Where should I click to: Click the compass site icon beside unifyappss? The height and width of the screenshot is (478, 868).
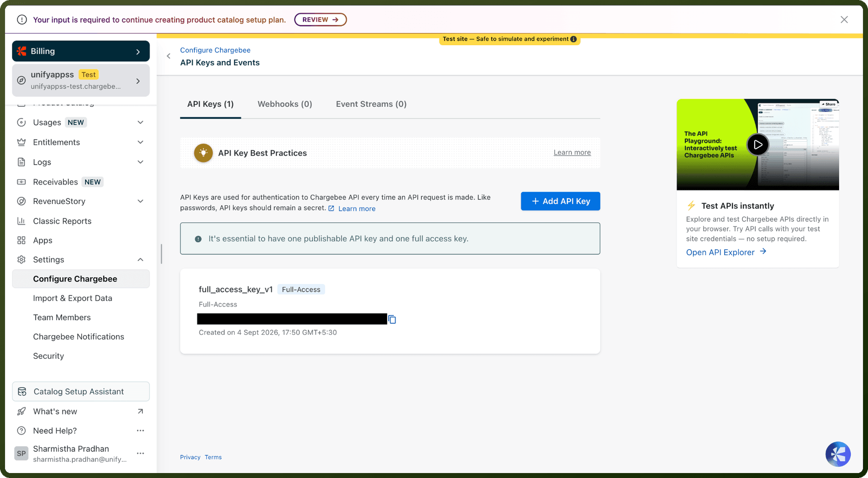[21, 80]
